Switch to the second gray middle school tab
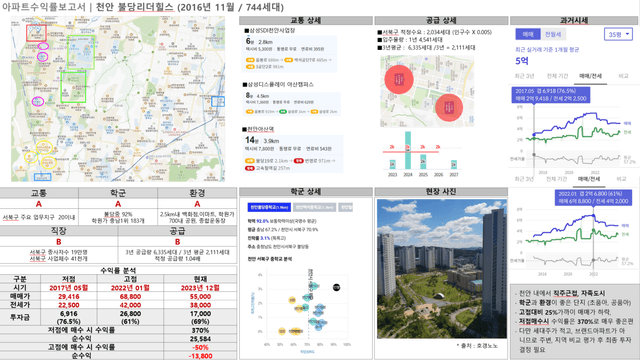 click(x=314, y=207)
